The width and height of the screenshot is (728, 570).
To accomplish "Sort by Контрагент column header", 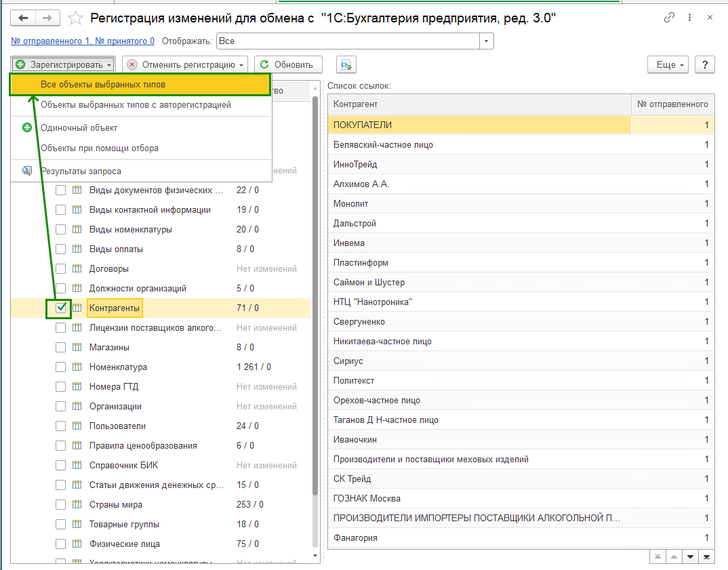I will coord(480,104).
